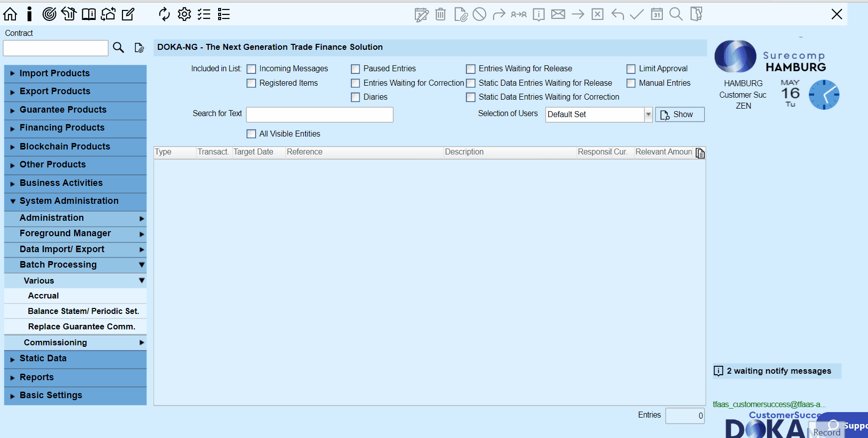Image resolution: width=868 pixels, height=438 pixels.
Task: Toggle the Diaries checkbox
Action: point(356,97)
